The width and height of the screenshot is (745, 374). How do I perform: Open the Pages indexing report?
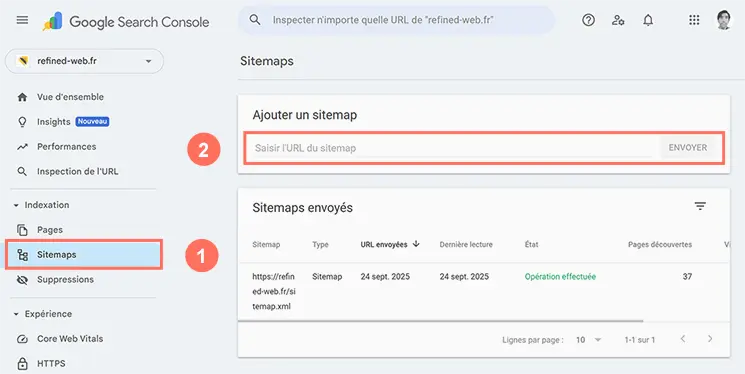(x=50, y=230)
